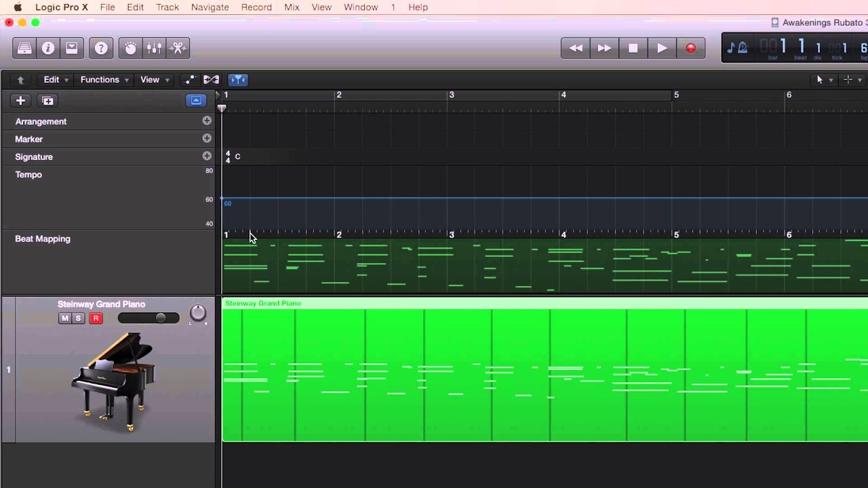
Task: Mute the Steinway Grand Piano track
Action: (65, 318)
